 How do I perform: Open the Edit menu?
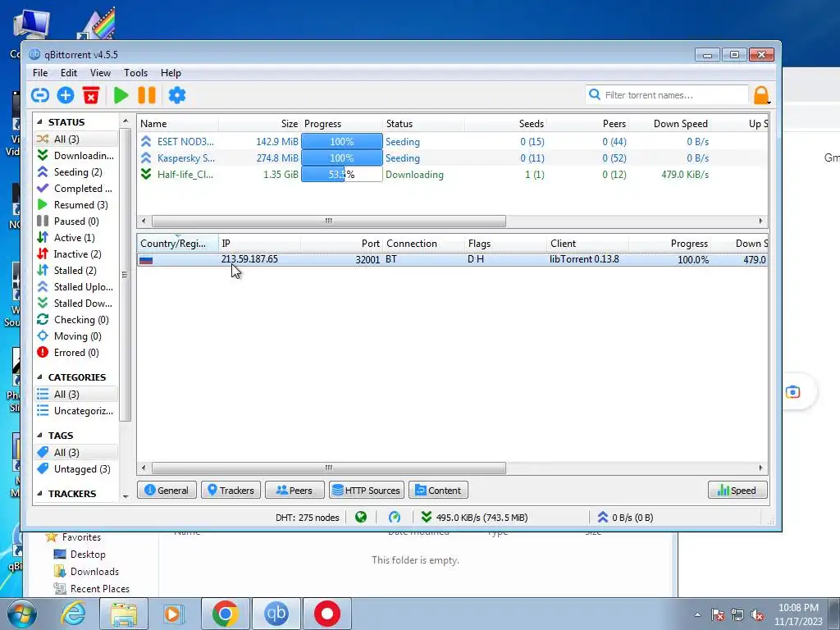tap(69, 73)
